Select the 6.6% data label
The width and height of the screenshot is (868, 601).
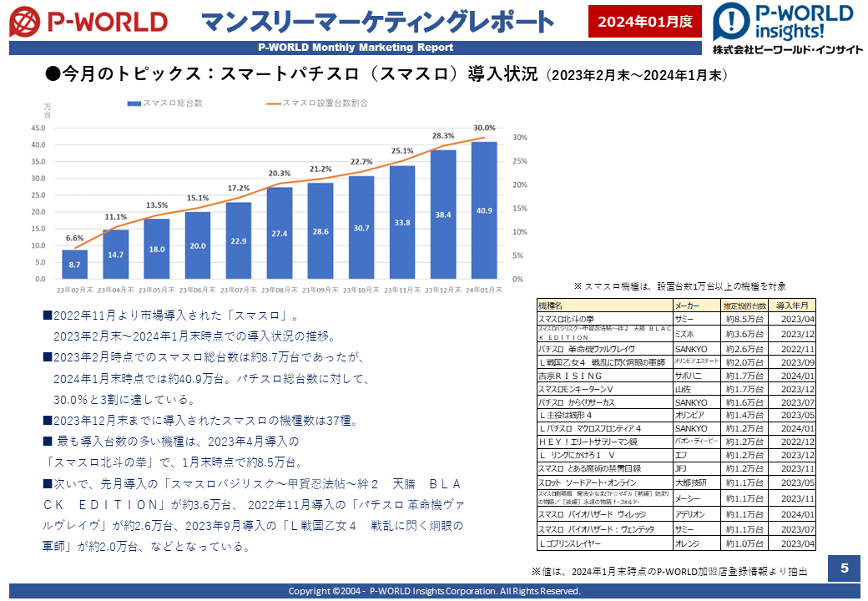(75, 238)
